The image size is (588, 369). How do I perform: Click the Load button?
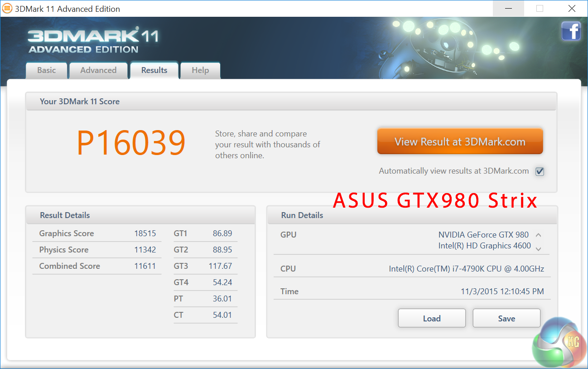tap(432, 318)
